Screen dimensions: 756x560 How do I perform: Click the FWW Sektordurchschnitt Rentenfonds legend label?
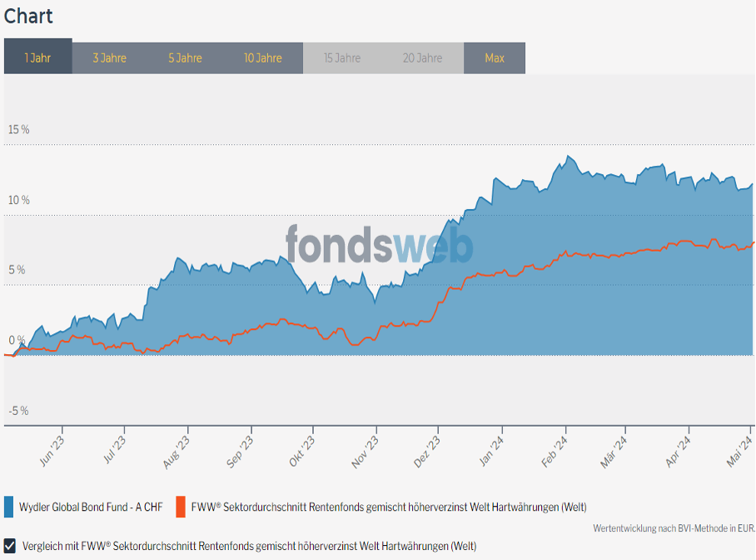pos(389,507)
